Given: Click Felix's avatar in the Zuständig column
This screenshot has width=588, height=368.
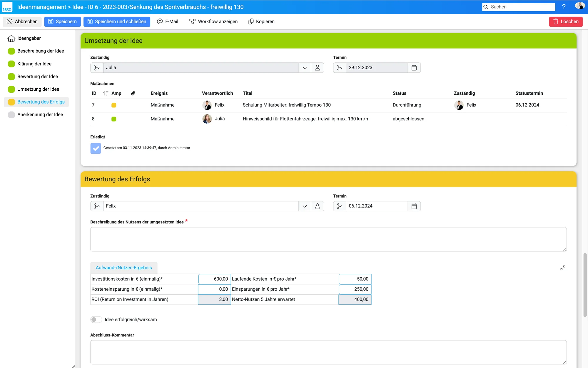Looking at the screenshot, I should coord(459,105).
